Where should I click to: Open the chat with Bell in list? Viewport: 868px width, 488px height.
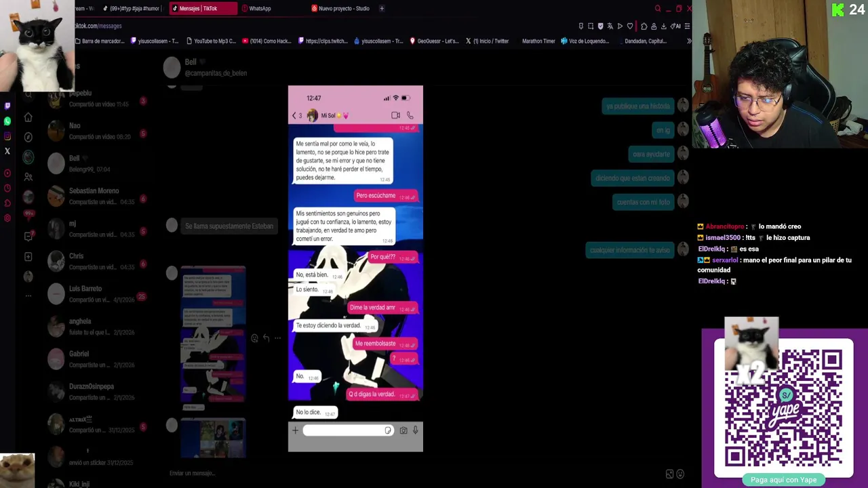98,163
